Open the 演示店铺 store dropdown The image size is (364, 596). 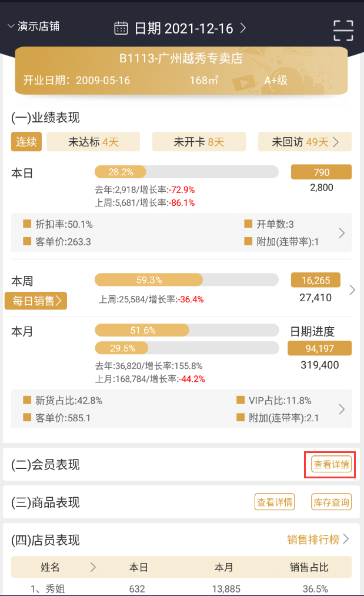tap(34, 26)
